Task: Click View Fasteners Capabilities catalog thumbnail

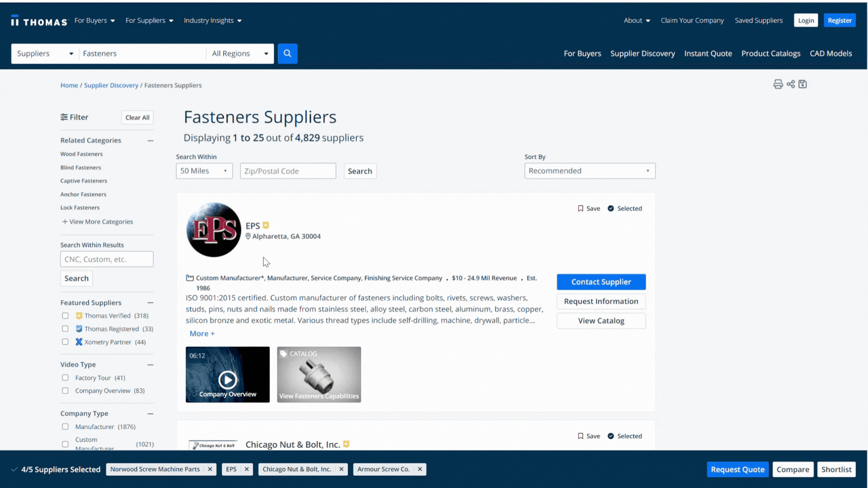Action: [319, 375]
